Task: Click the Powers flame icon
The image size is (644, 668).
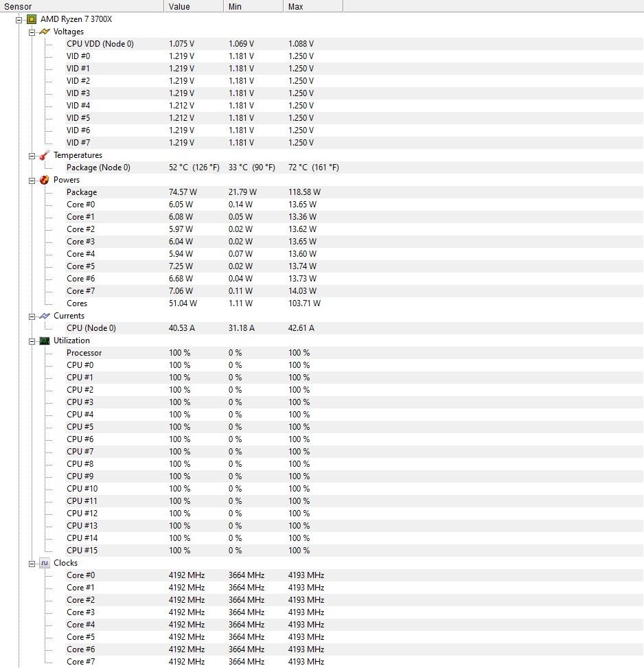Action: point(45,180)
